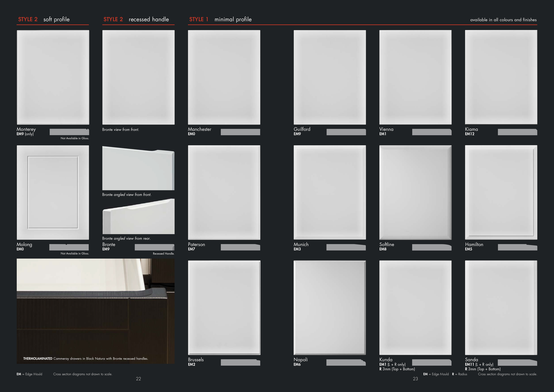Click the Napoli cross section diagram
This screenshot has height=392, width=554.
pos(346,362)
